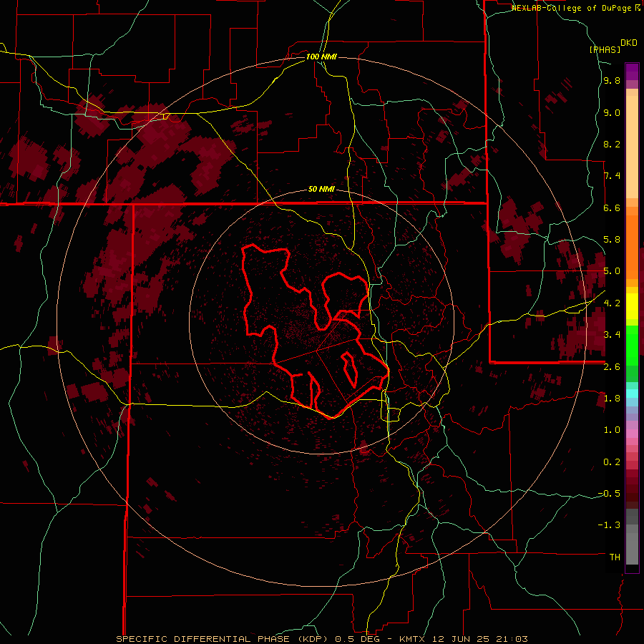Select the "DKD" label above the color scale
This screenshot has width=644, height=644.
click(x=629, y=43)
